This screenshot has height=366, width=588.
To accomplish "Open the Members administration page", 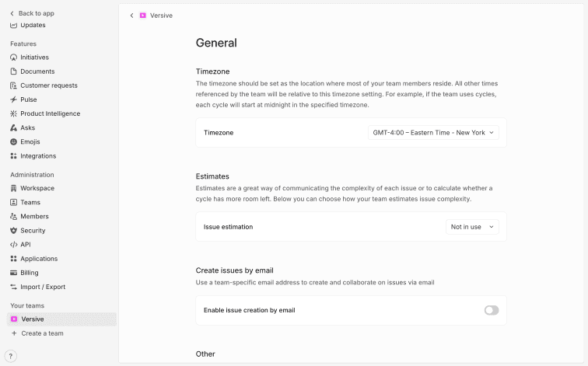I will point(34,216).
